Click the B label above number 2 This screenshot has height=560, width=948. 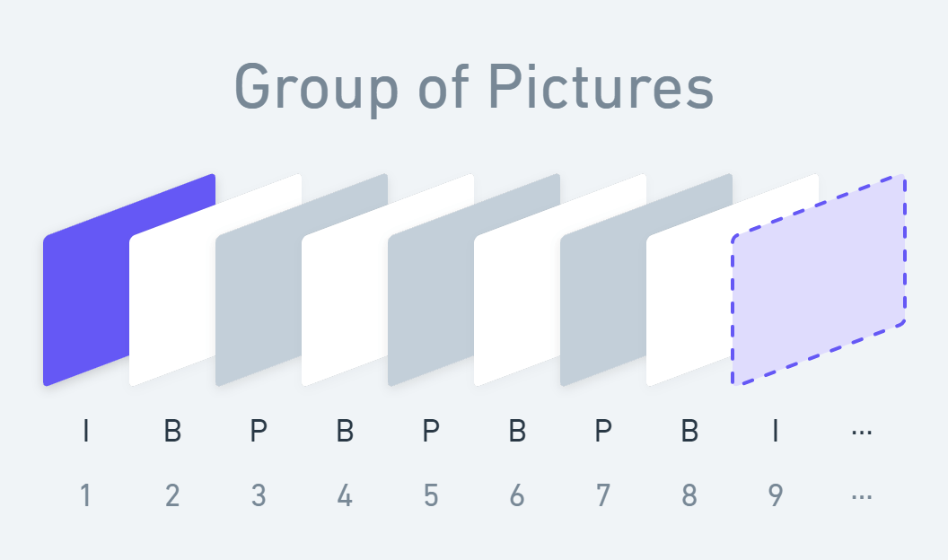[172, 432]
